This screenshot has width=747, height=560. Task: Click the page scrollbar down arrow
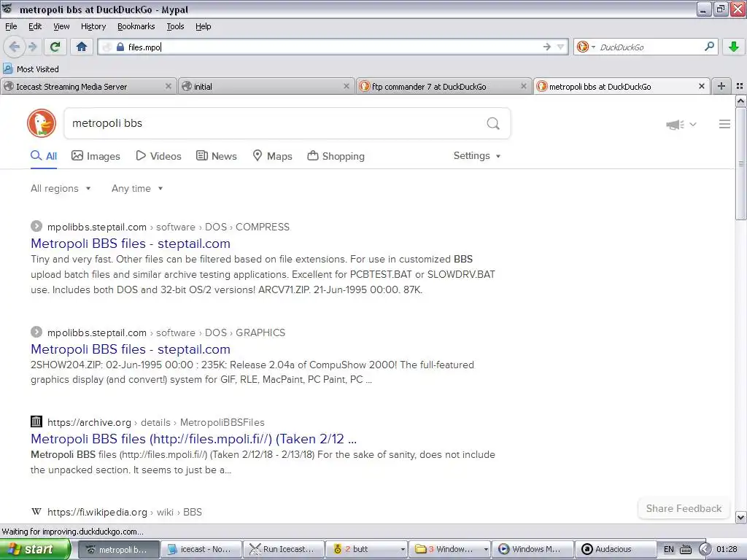pos(740,517)
